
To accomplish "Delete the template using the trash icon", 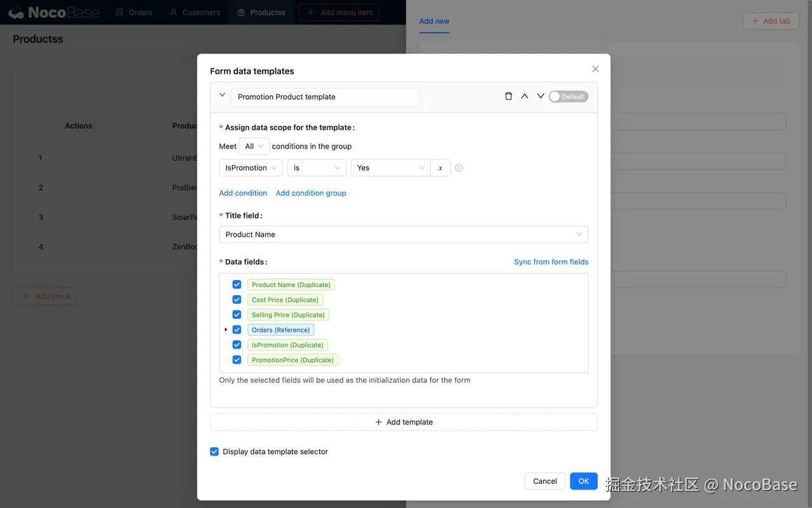I will 508,96.
